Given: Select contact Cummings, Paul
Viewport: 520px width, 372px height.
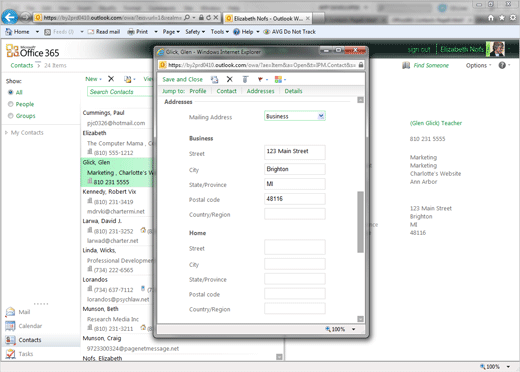Looking at the screenshot, I should 117,118.
